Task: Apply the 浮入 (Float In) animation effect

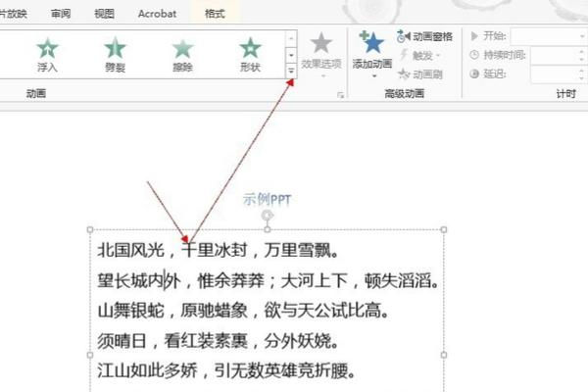Action: point(47,55)
